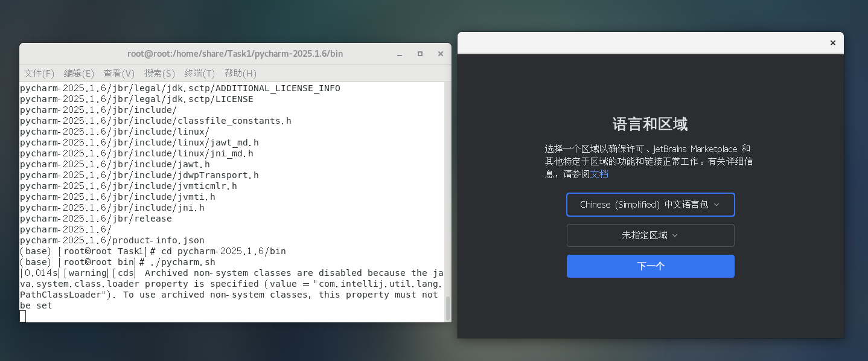Minimize the terminal window
The image size is (868, 361).
401,54
